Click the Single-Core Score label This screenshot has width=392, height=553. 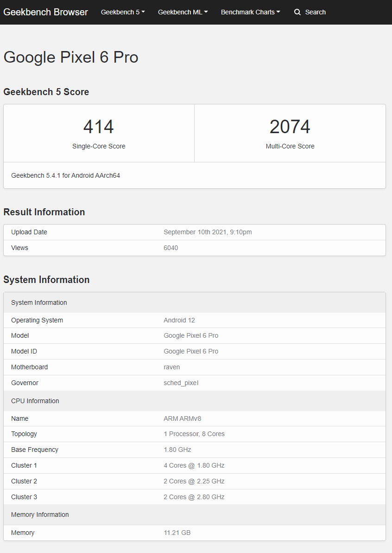(x=99, y=146)
